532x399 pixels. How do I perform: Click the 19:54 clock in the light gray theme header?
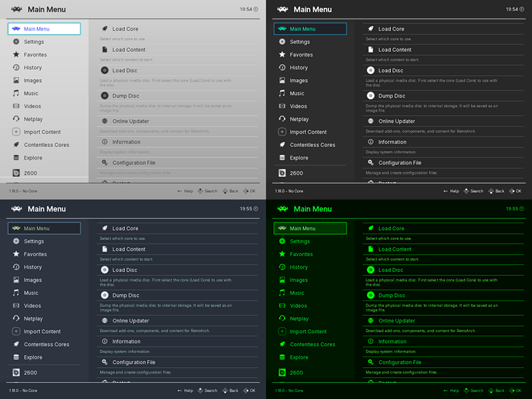[x=249, y=9]
